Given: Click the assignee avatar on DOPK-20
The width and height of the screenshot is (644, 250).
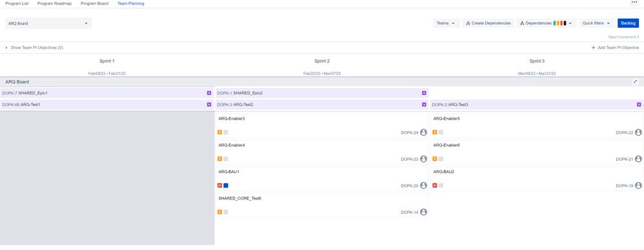Looking at the screenshot, I should tap(423, 186).
